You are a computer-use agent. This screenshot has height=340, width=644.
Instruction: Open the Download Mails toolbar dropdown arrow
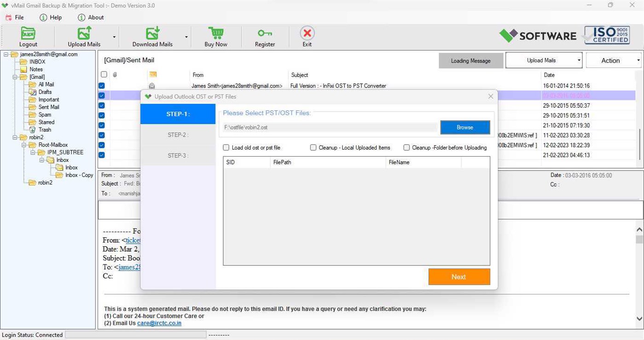click(x=186, y=37)
